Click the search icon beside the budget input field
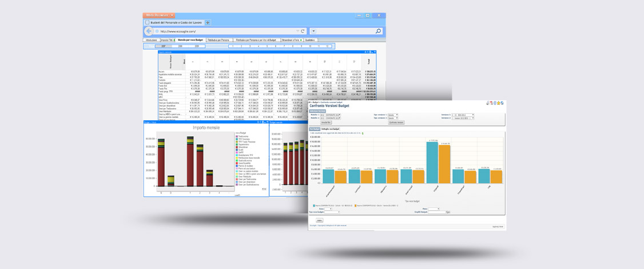644x269 pixels. 448,212
